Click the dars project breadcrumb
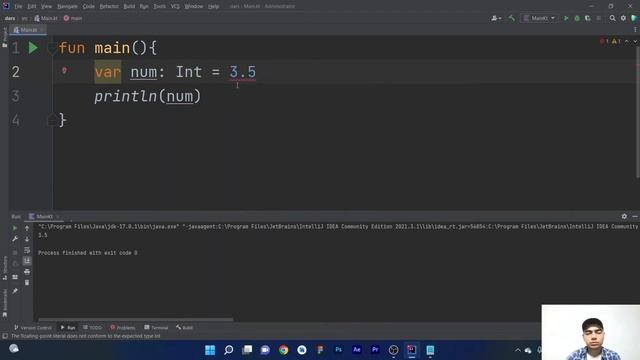 10,18
